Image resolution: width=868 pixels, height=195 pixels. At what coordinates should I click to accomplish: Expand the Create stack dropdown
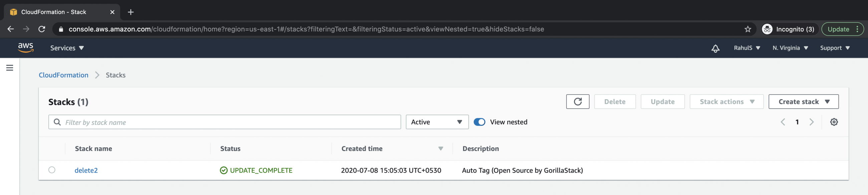[803, 102]
